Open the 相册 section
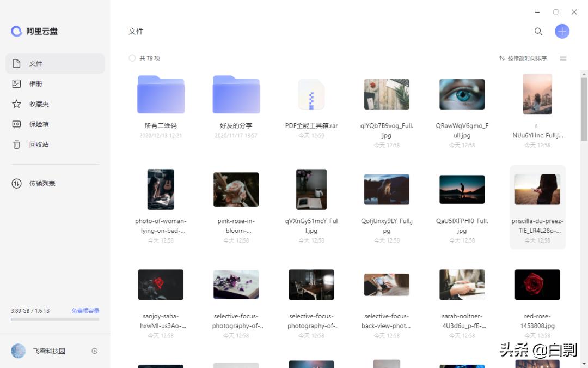 point(36,83)
